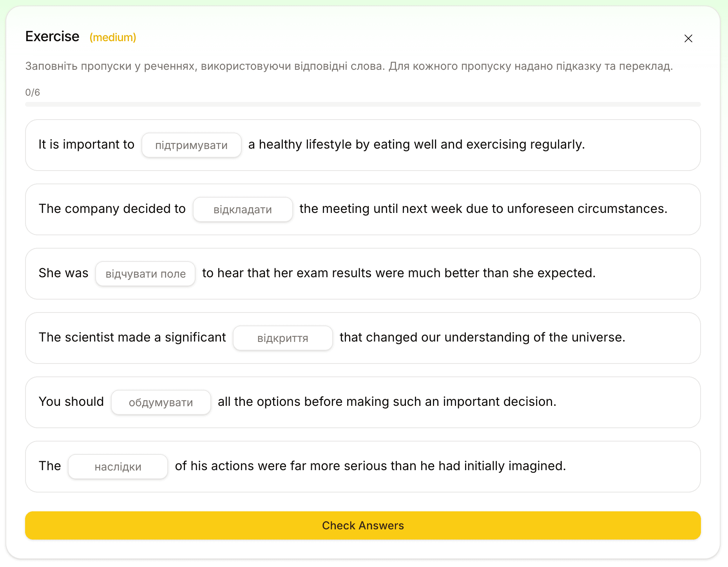Click the '0/6' progress counter

tap(33, 92)
